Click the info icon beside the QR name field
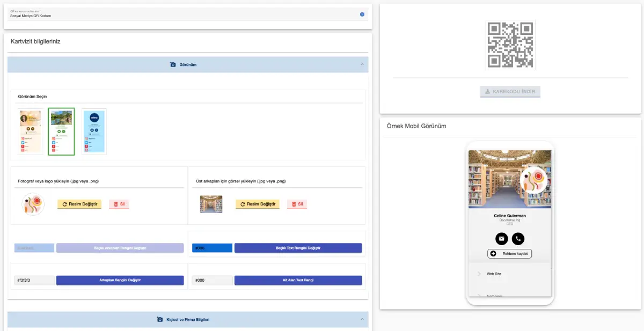Viewport: 644px width, 331px height. tap(363, 14)
